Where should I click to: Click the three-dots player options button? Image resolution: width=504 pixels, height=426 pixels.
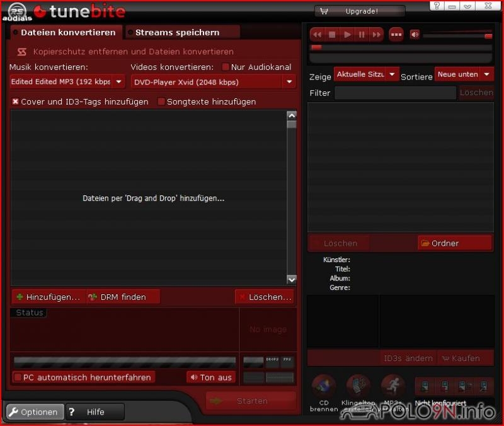click(396, 35)
